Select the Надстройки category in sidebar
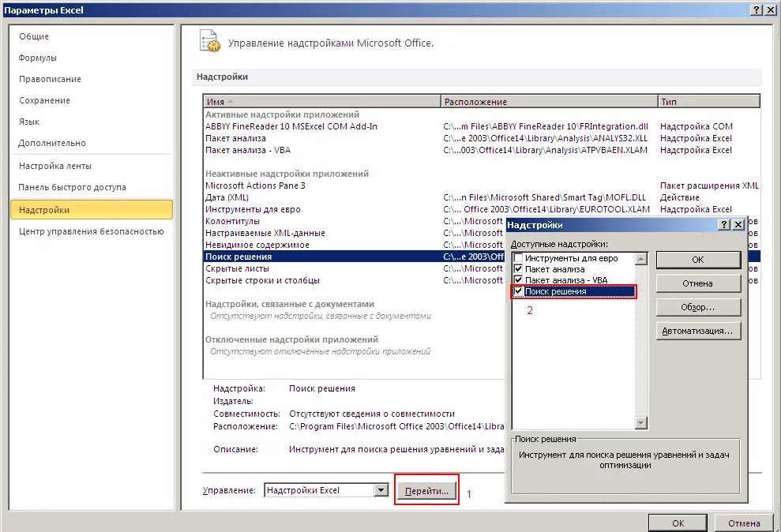 [x=91, y=209]
